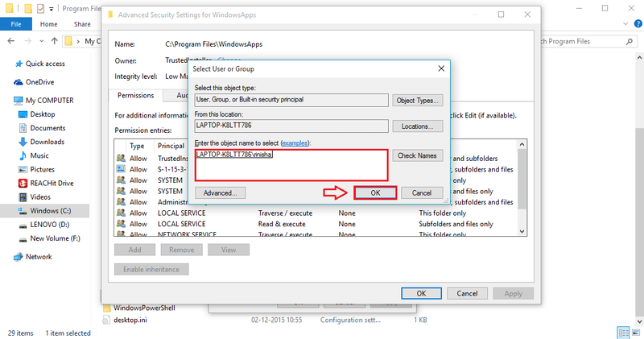Viewport: 644px width, 339px height.
Task: Open recent locations dropdown in Explorer
Action: pyautogui.click(x=42, y=41)
